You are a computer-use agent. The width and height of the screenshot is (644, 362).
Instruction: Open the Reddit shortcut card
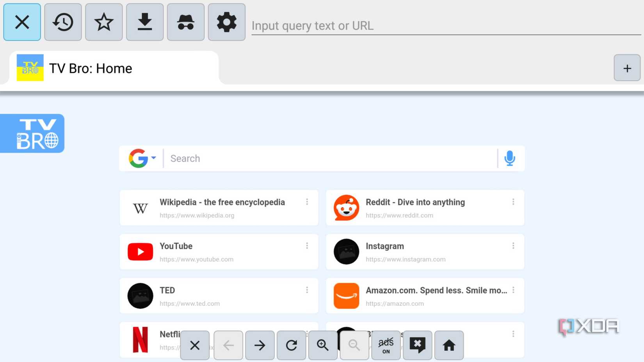point(425,208)
